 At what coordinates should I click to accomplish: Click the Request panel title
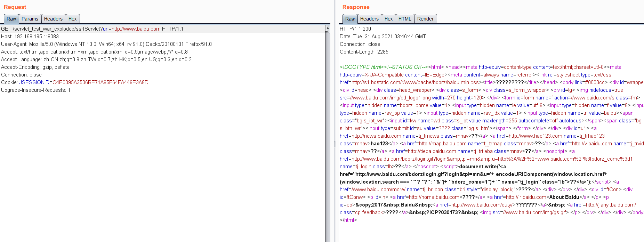point(15,7)
